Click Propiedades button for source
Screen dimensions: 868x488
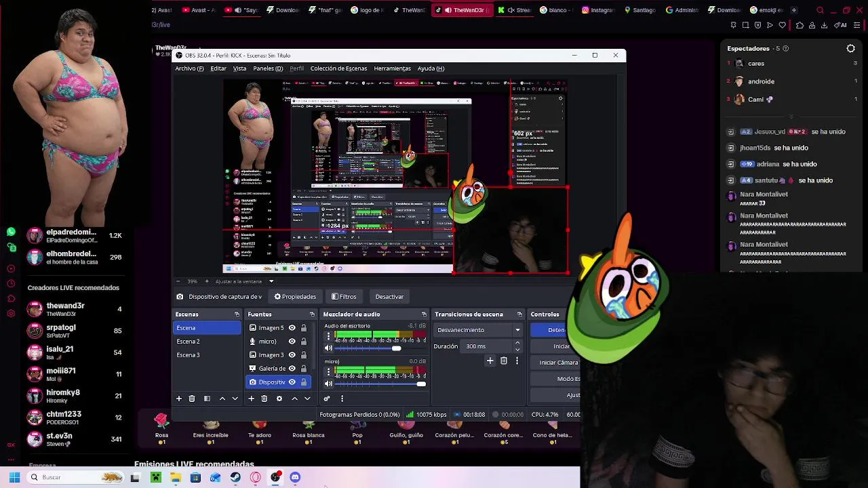(x=295, y=296)
